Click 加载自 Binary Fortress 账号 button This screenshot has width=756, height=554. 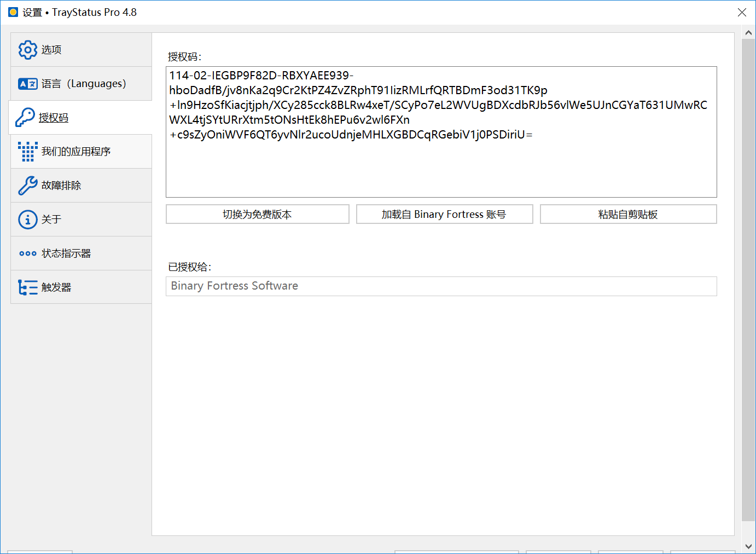(445, 214)
